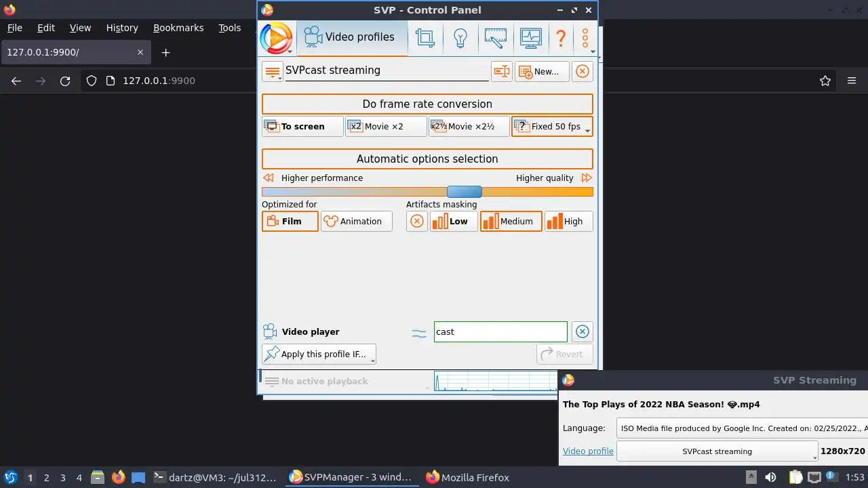Click the Language value field in SVP Streaming

(x=744, y=428)
